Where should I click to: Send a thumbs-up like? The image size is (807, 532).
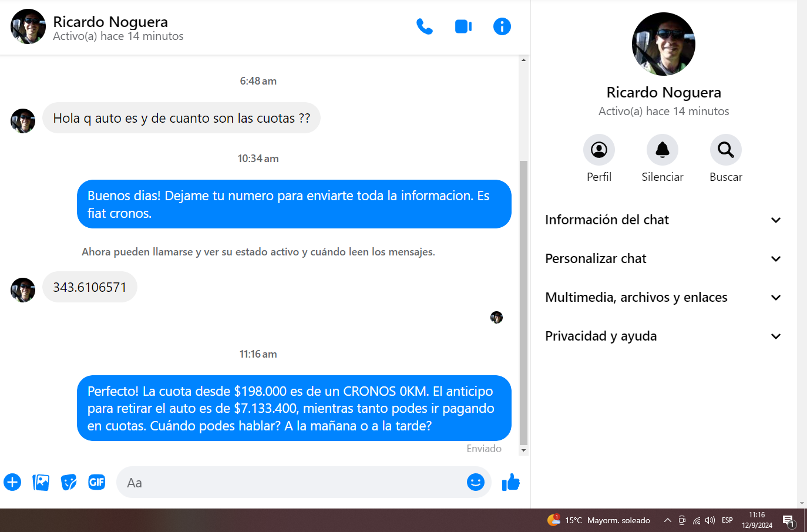tap(510, 482)
